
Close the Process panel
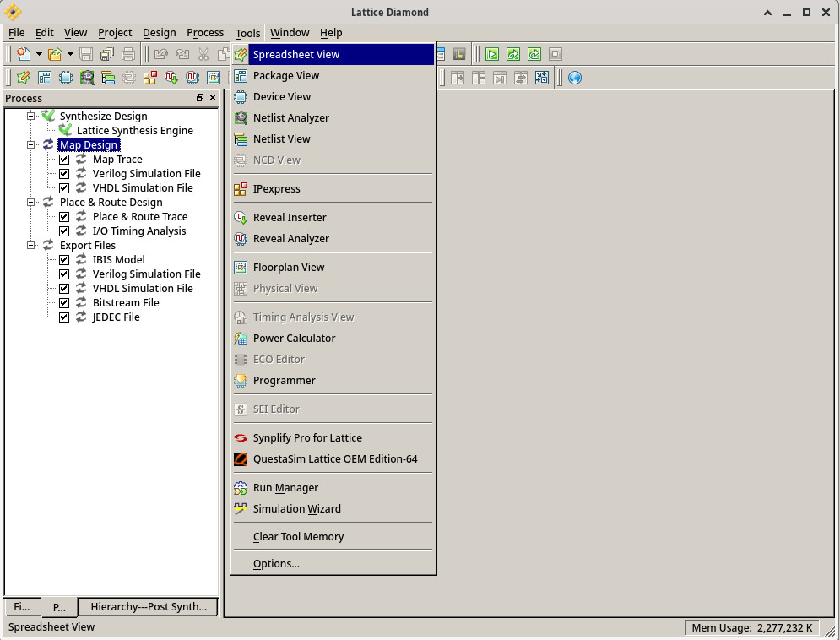click(213, 97)
